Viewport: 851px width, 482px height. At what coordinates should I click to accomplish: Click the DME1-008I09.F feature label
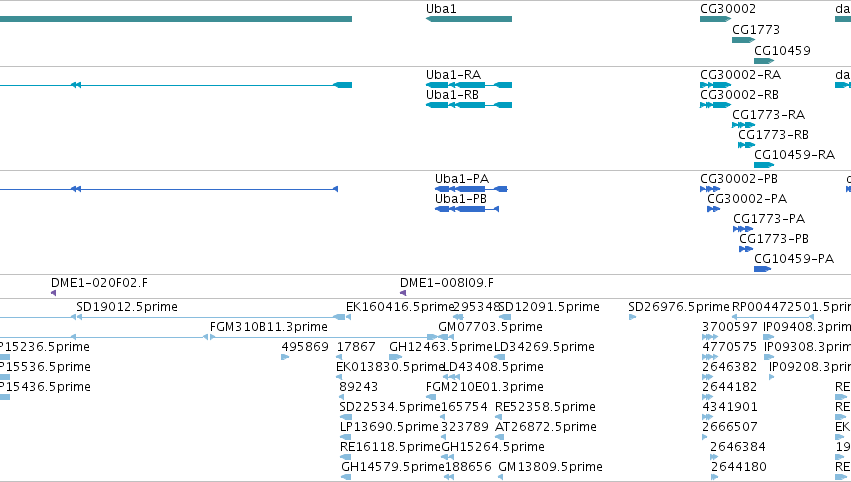click(447, 283)
